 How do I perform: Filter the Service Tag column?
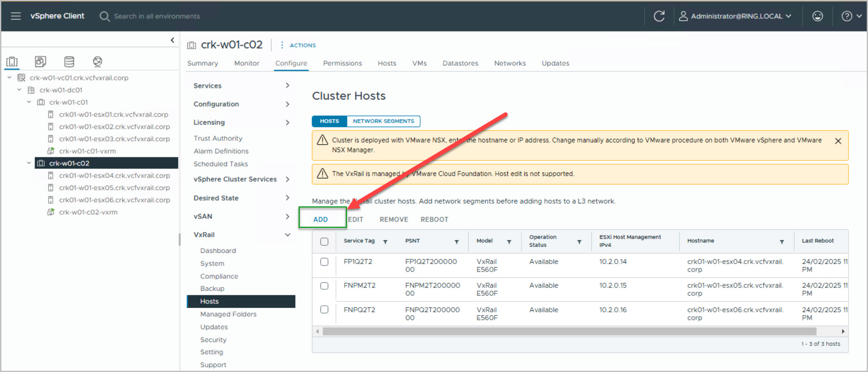click(x=385, y=242)
